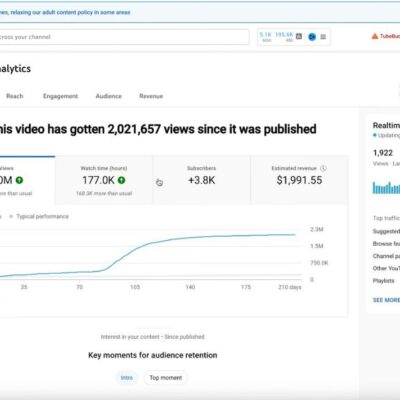Click the vidIQ 5.1K stat value

tap(266, 35)
